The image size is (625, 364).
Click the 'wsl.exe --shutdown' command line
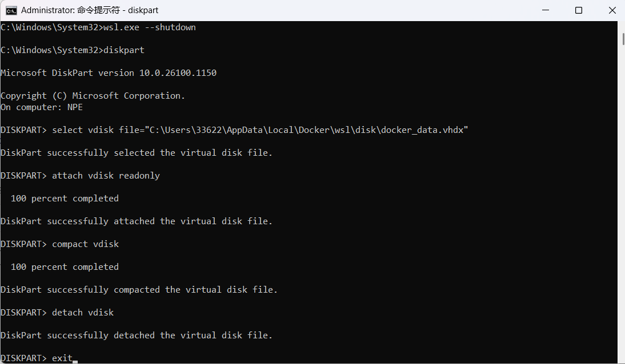click(x=98, y=27)
